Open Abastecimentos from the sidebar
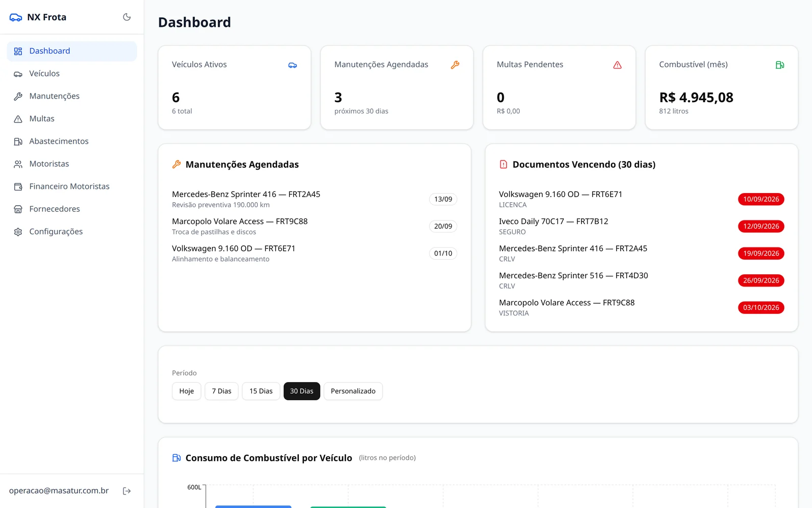 (x=72, y=141)
